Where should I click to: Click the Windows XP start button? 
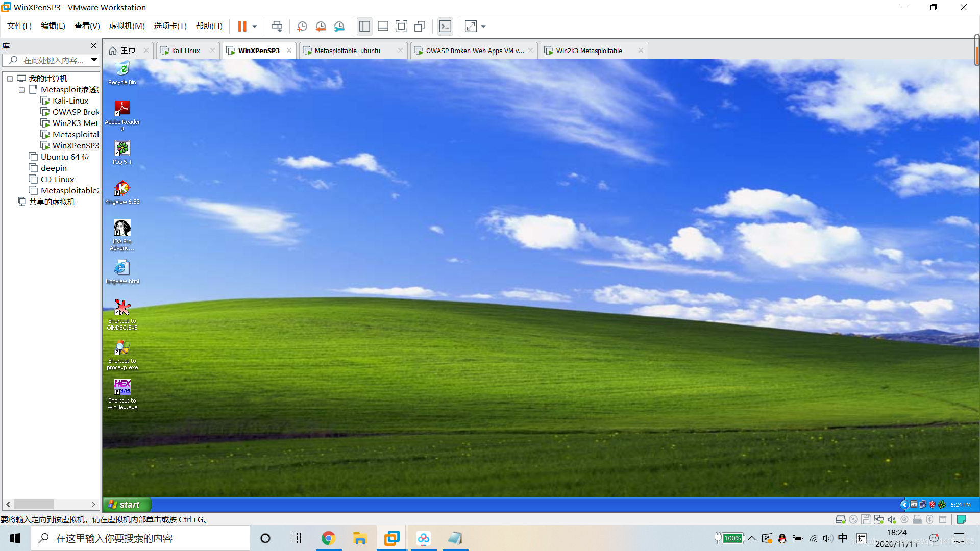pos(127,505)
